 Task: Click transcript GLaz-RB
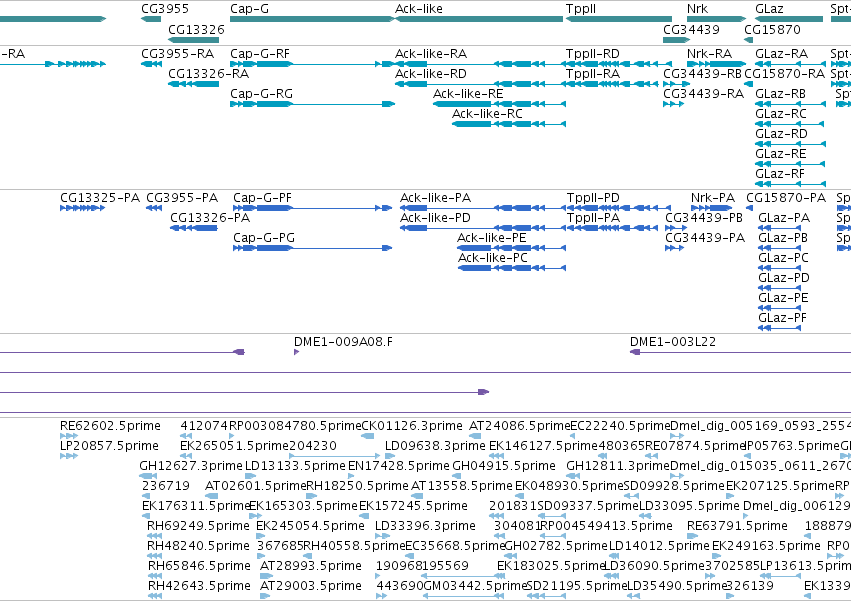(790, 104)
